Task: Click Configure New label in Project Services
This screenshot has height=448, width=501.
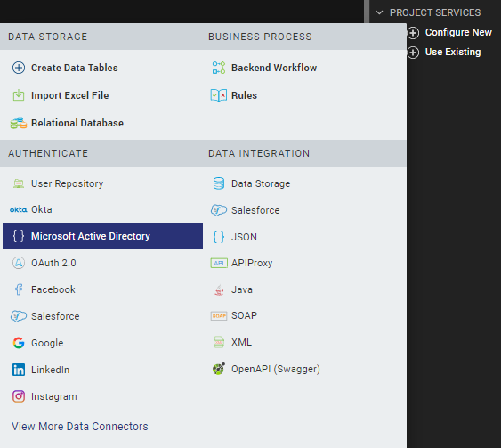Action: 458,32
